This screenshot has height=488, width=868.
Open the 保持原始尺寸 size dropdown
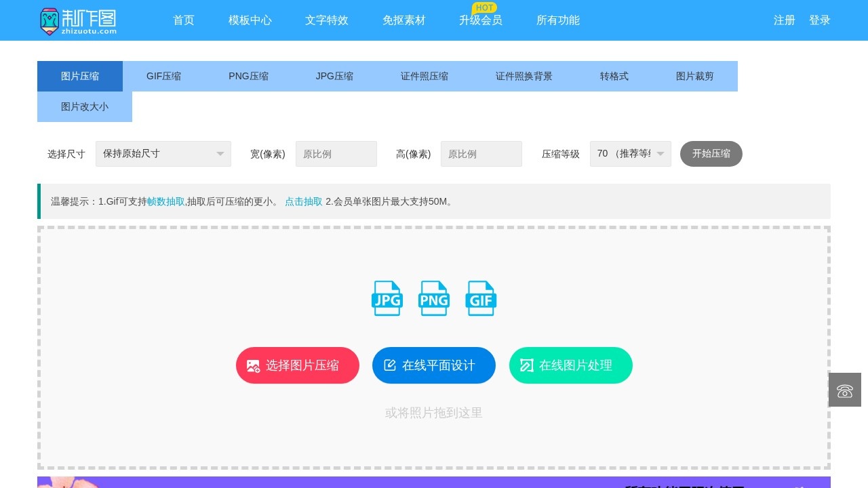(x=163, y=154)
